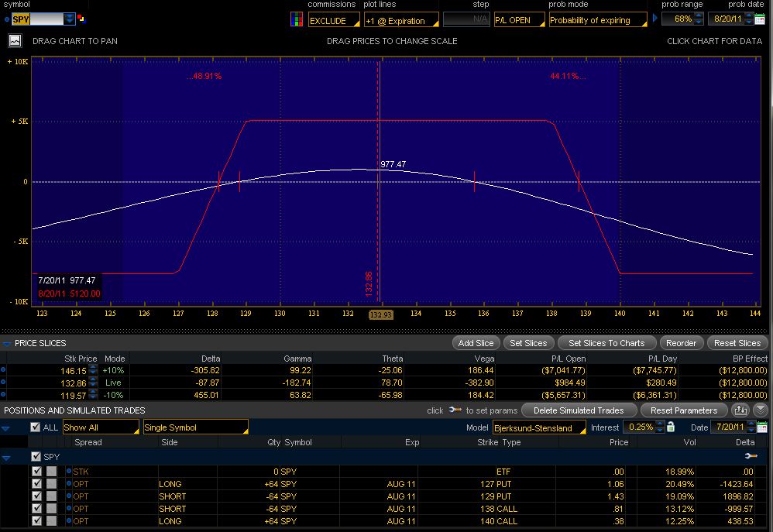Open the Show All filter dropdown
Image resolution: width=773 pixels, height=532 pixels.
(x=101, y=427)
